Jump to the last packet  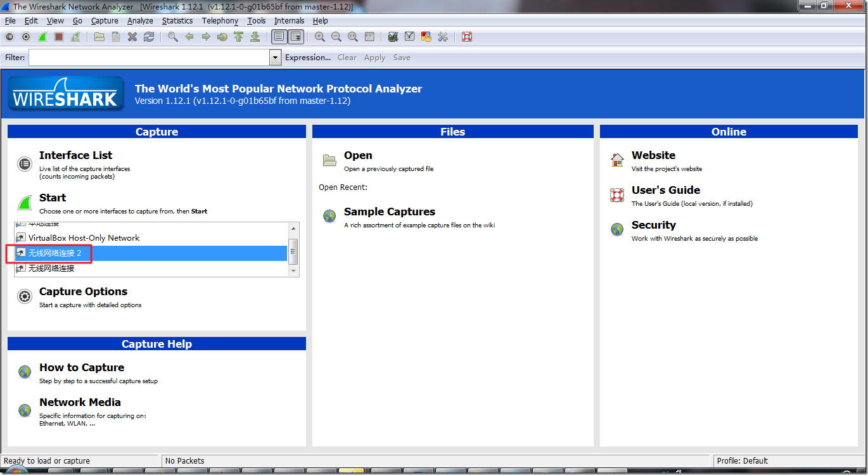(255, 37)
